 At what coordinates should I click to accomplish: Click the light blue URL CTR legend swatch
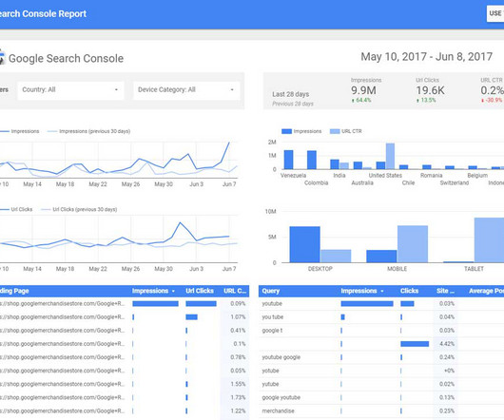tap(335, 131)
